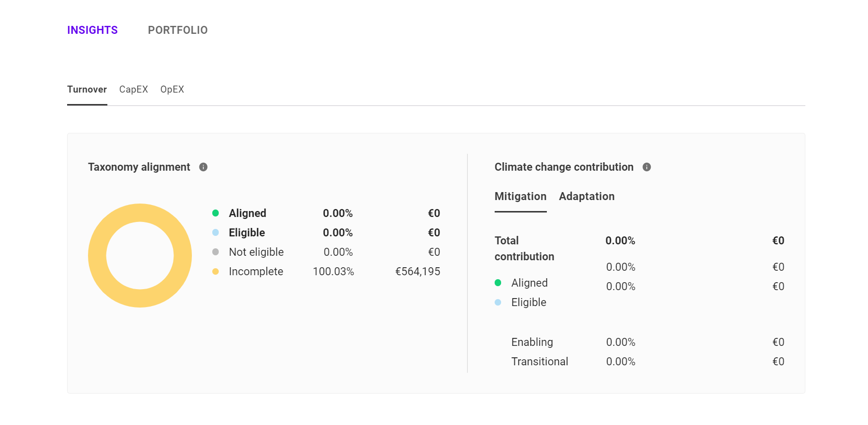Open the INSIGHTS tab
The image size is (868, 425).
[92, 30]
